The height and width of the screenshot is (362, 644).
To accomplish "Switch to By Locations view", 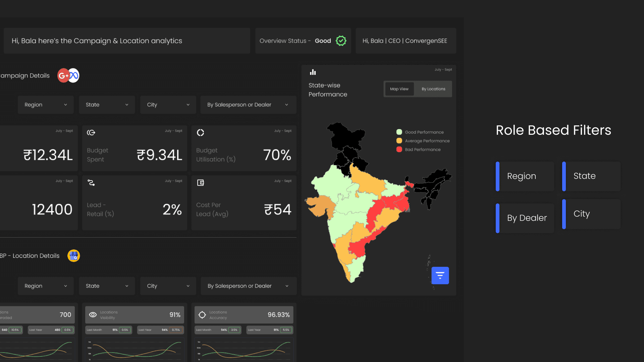I will pos(433,89).
